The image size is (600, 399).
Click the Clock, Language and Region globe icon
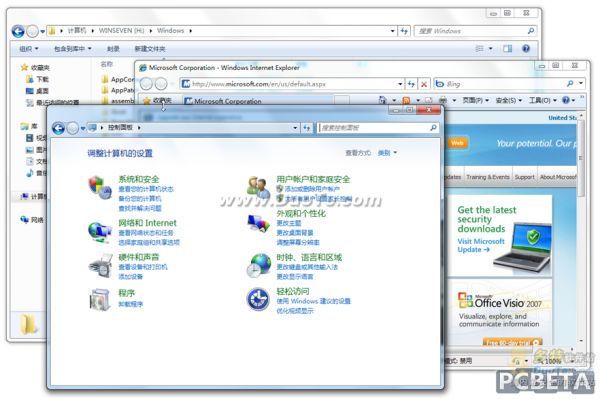258,265
